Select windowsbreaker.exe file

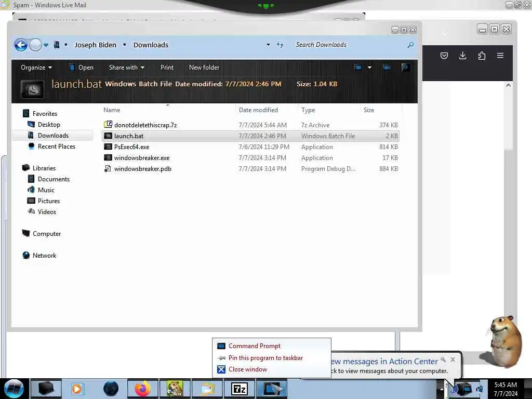point(250,157)
